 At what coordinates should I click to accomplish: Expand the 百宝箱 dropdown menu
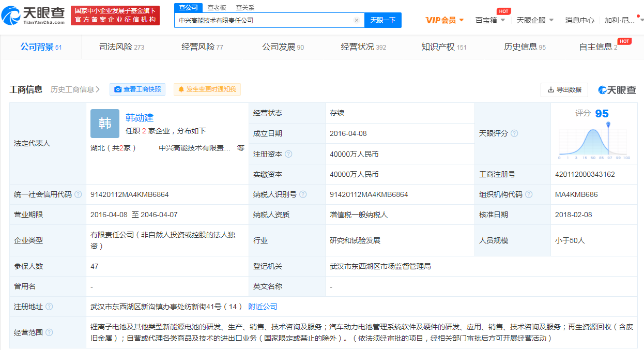490,20
